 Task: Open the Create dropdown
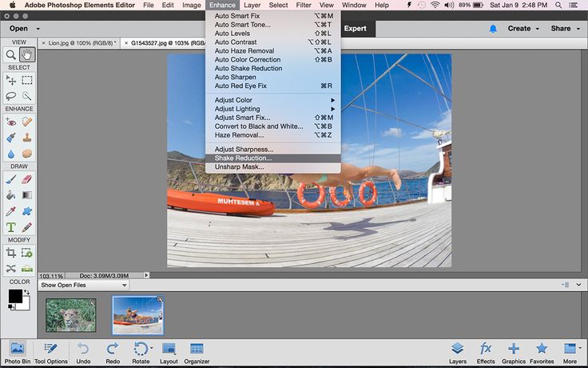click(523, 29)
